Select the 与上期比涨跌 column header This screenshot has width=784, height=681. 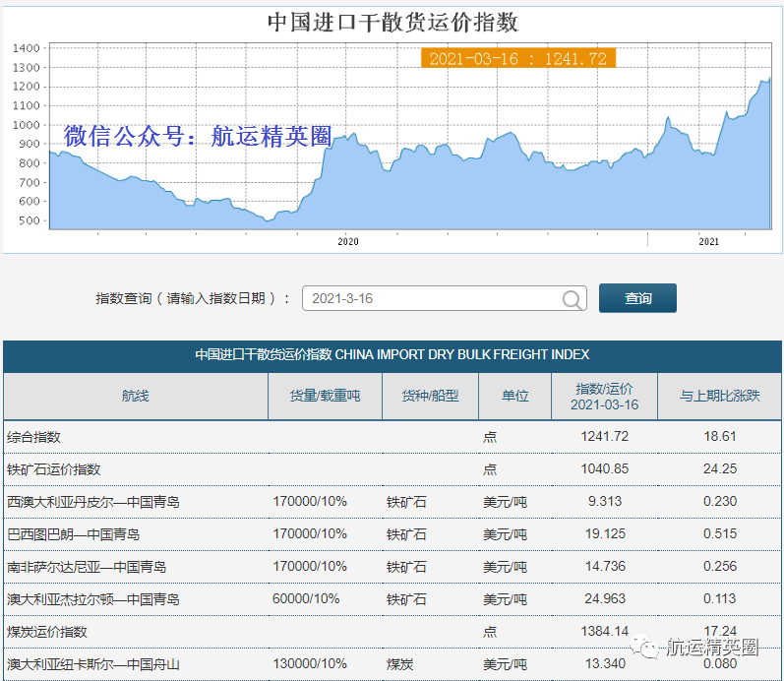720,396
